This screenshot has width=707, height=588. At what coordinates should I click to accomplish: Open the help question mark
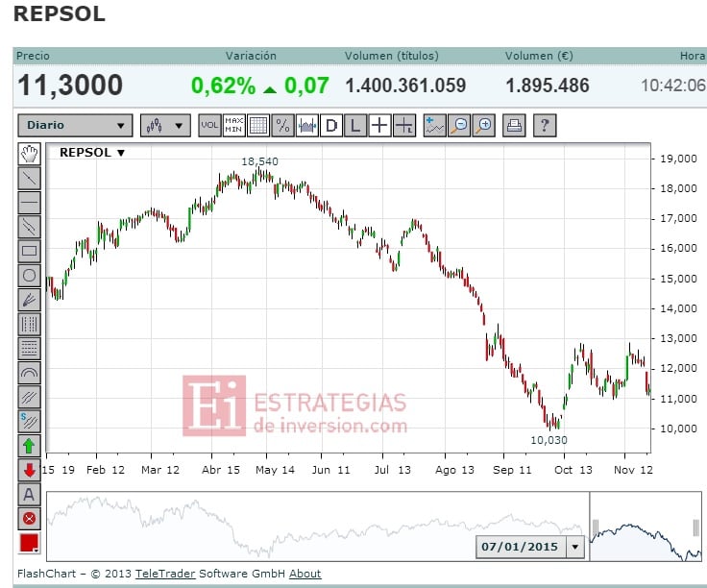click(x=545, y=125)
